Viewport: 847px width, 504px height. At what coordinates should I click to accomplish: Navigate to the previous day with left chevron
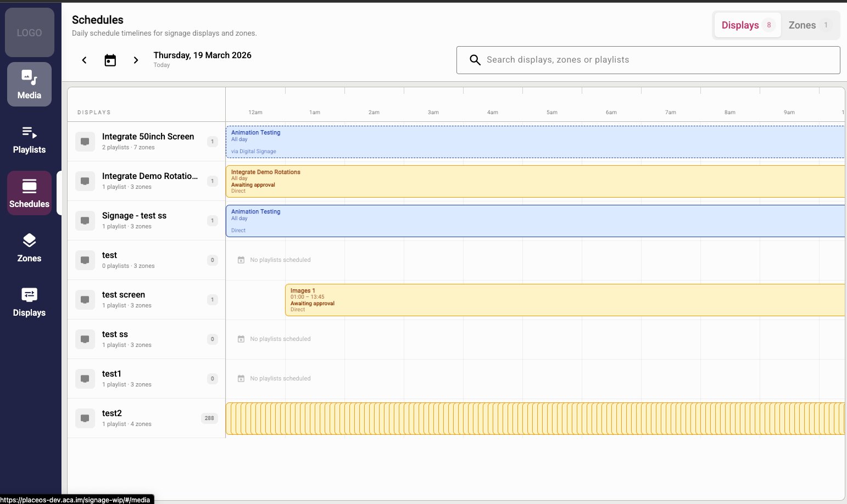click(x=84, y=60)
